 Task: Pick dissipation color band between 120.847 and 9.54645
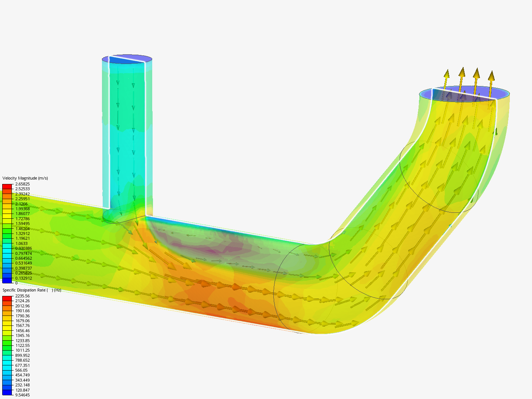coord(7,393)
